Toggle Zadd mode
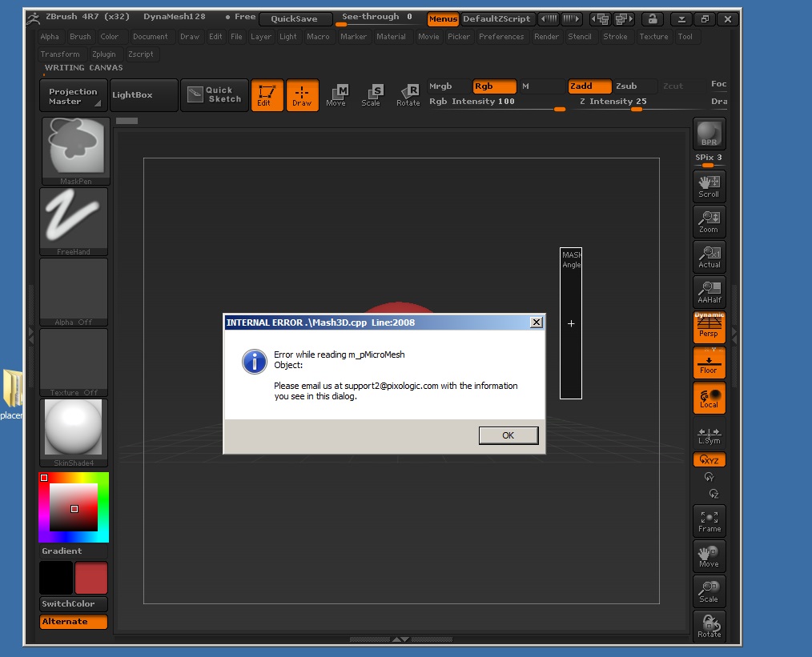The width and height of the screenshot is (812, 657). click(589, 86)
